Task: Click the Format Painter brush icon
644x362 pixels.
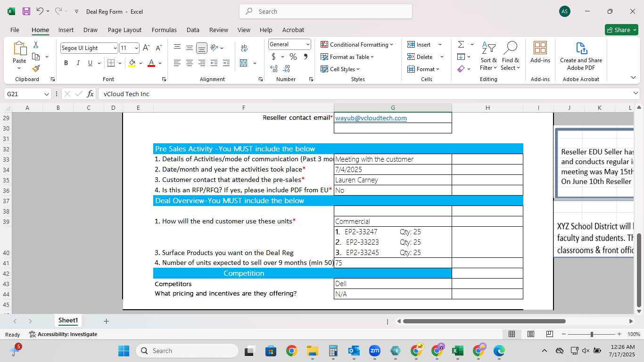Action: pyautogui.click(x=36, y=68)
